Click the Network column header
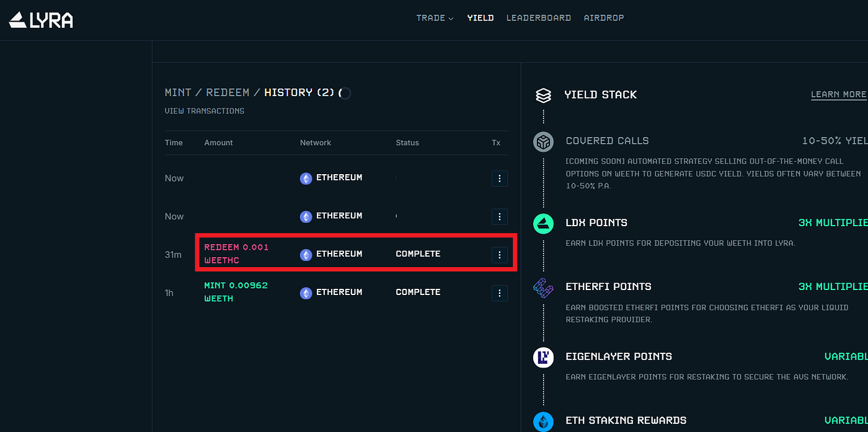 click(316, 143)
